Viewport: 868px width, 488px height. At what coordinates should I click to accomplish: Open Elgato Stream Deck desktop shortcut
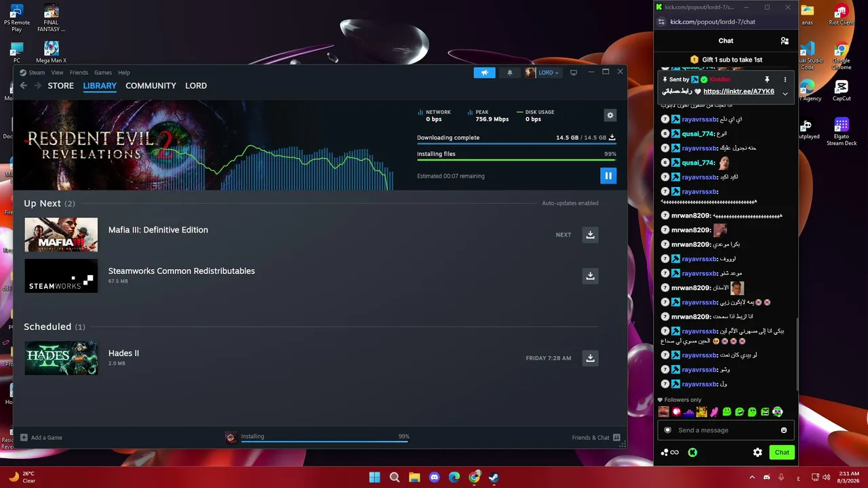pyautogui.click(x=842, y=132)
